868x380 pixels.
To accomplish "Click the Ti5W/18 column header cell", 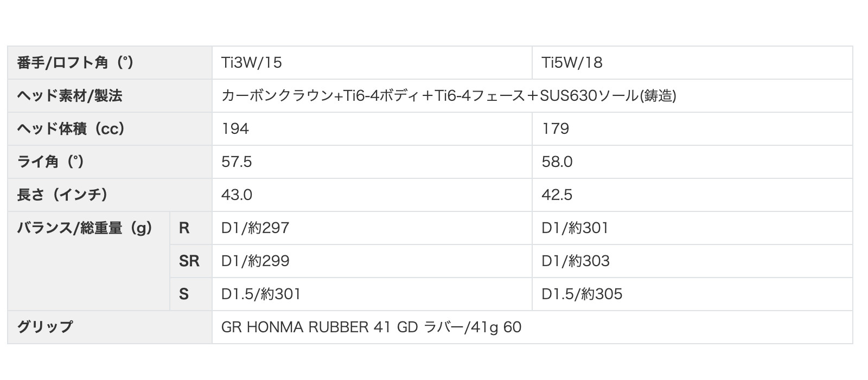I will click(x=572, y=63).
